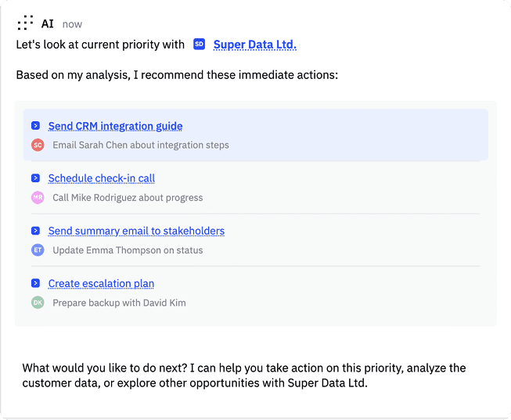Select Call Mike Rodriguez about progress text
Screen dimensions: 511x420
(128, 198)
